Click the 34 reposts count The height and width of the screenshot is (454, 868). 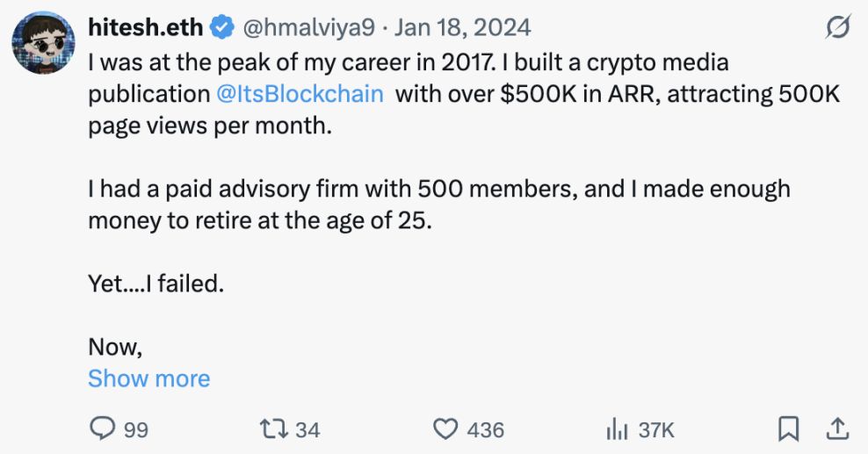coord(307,429)
